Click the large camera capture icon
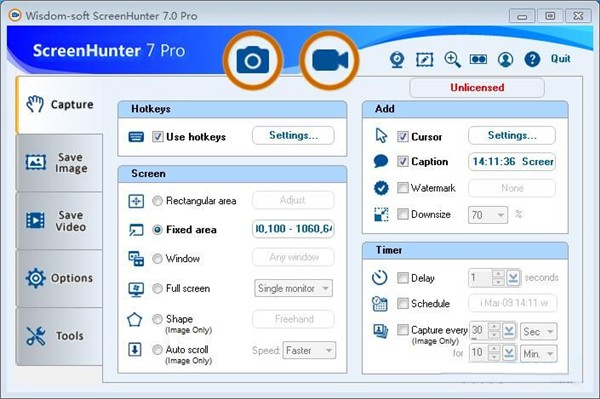Image resolution: width=600 pixels, height=399 pixels. click(x=253, y=60)
